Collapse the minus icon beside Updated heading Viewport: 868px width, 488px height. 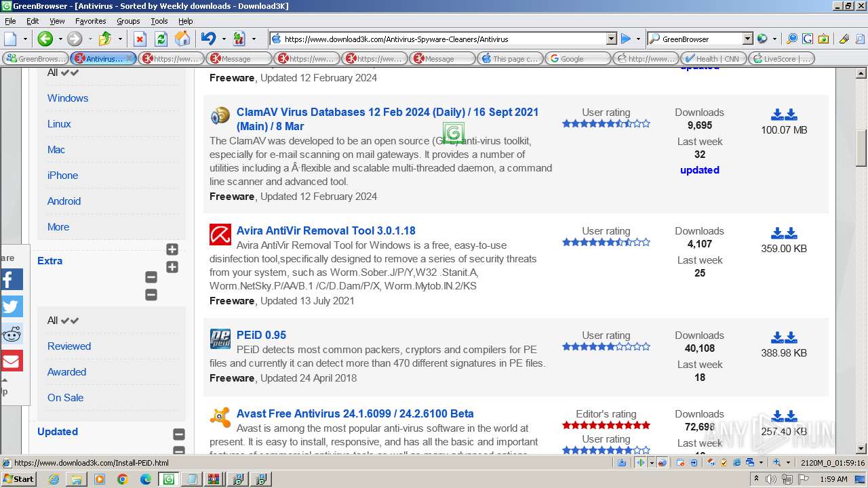(x=179, y=434)
